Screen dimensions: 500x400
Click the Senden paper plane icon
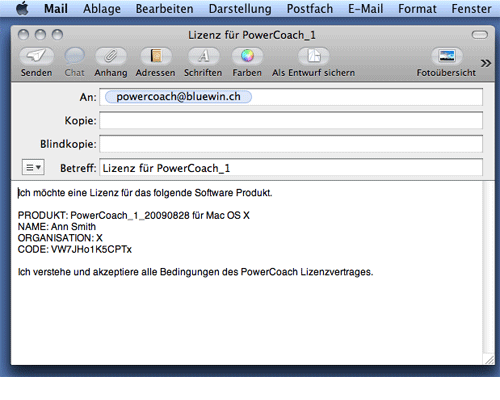coord(36,56)
